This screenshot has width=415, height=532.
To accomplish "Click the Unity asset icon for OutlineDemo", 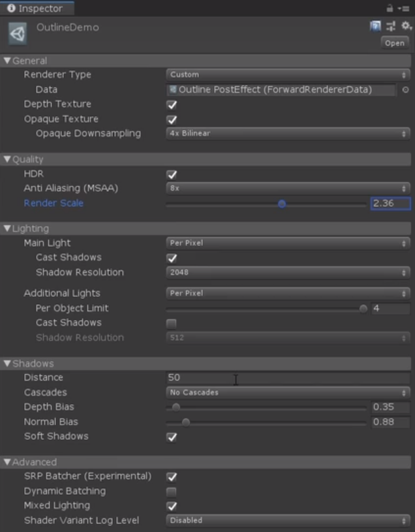I will point(18,33).
